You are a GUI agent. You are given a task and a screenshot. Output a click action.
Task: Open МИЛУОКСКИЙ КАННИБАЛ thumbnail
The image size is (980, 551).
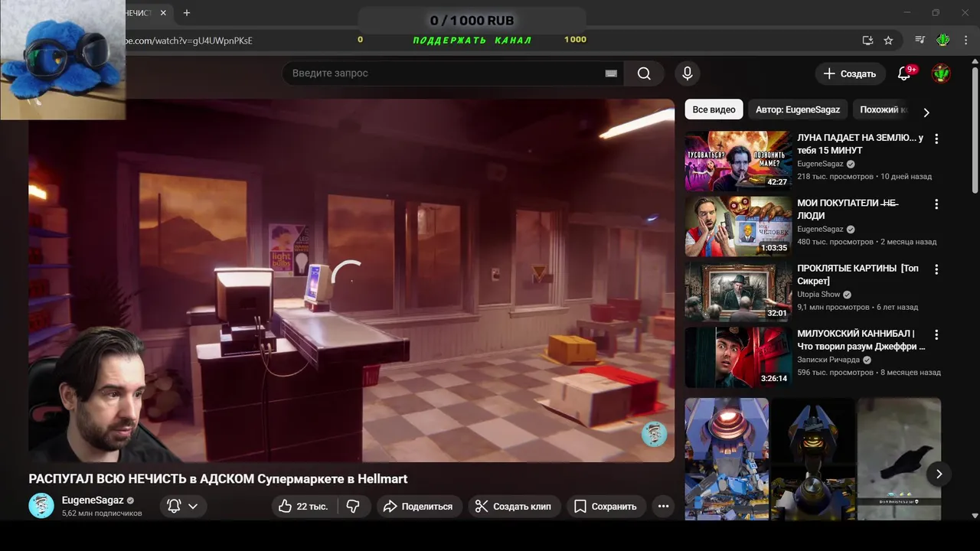coord(738,357)
